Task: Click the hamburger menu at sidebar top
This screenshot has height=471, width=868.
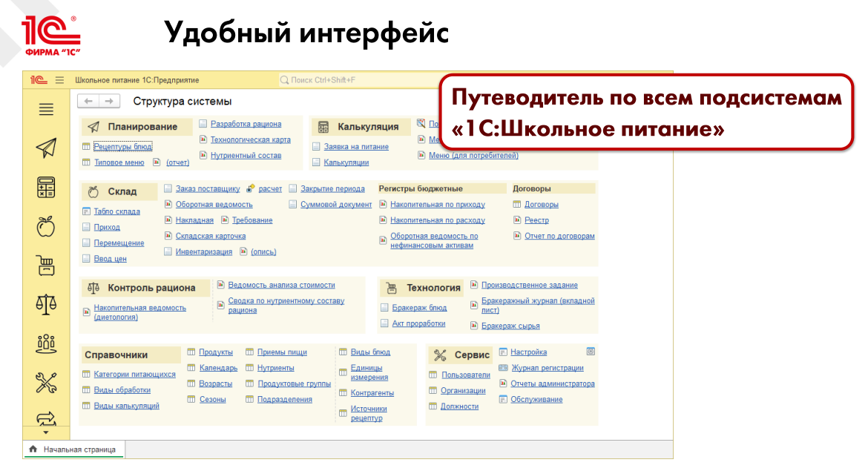Action: 46,109
